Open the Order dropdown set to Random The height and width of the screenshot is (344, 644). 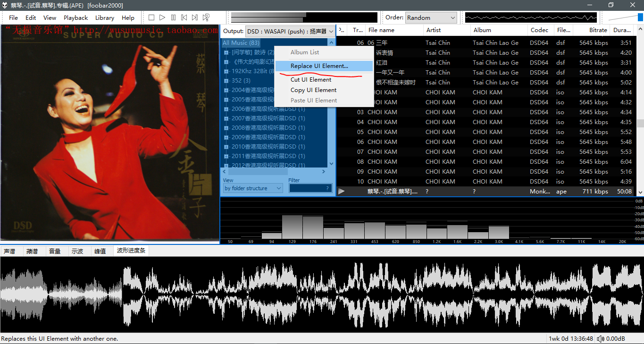(x=431, y=17)
